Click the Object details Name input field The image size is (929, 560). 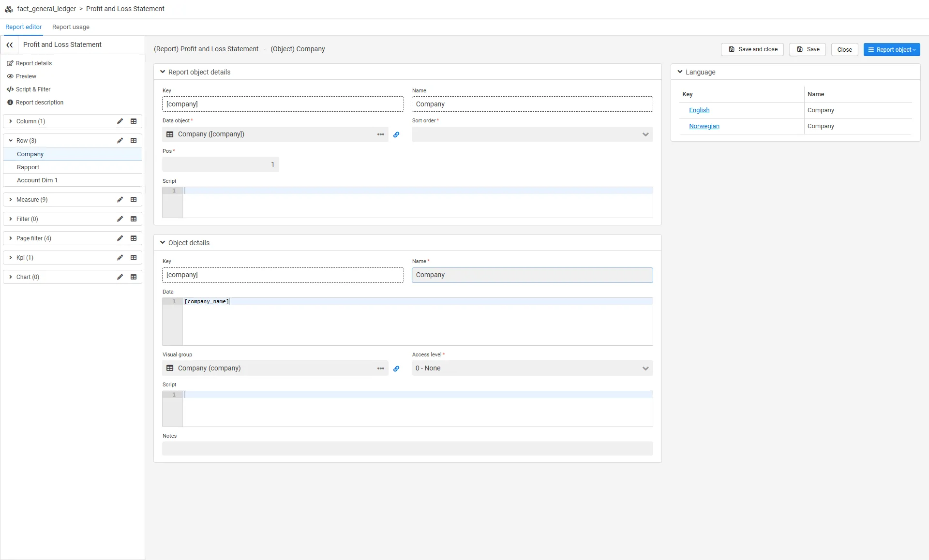click(532, 275)
